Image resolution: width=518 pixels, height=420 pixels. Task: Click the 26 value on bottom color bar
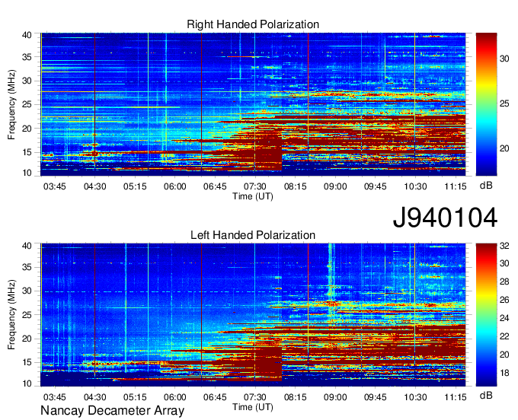pos(504,300)
